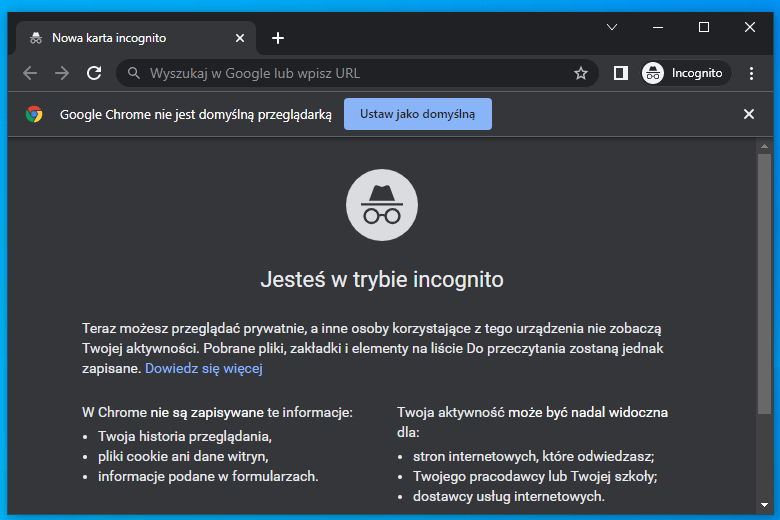This screenshot has height=520, width=780.
Task: Open the Dowiedz się więcej link
Action: (x=203, y=368)
